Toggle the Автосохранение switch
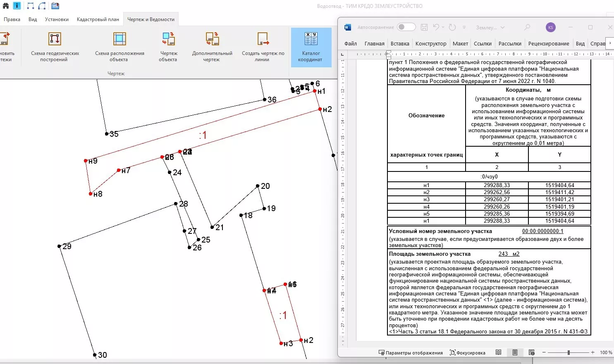614x364 pixels. tap(406, 27)
